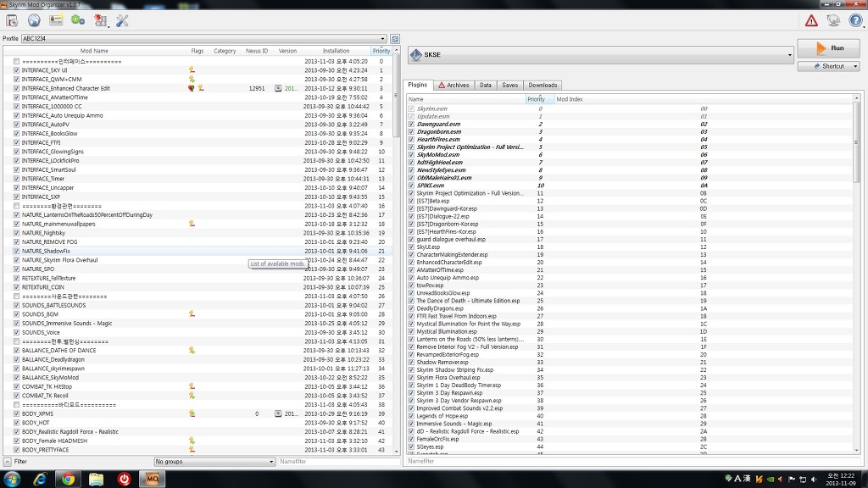This screenshot has height=488, width=868.
Task: Open the No groups dropdown
Action: click(214, 462)
